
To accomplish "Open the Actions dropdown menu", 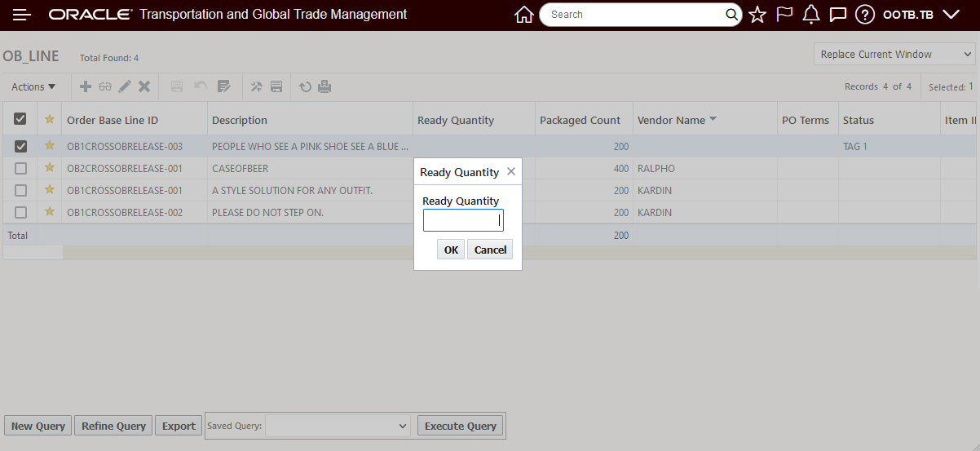I will (x=33, y=86).
